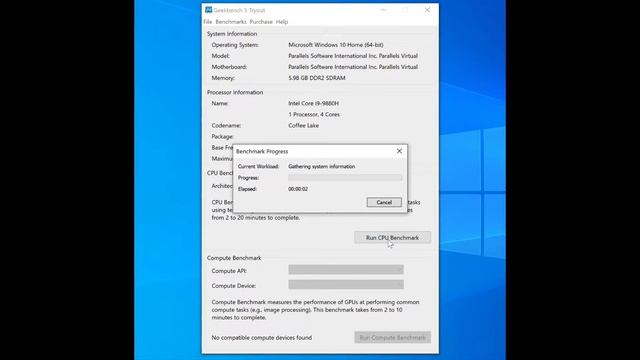This screenshot has width=640, height=360.
Task: Open the Compute API dropdown
Action: [346, 270]
